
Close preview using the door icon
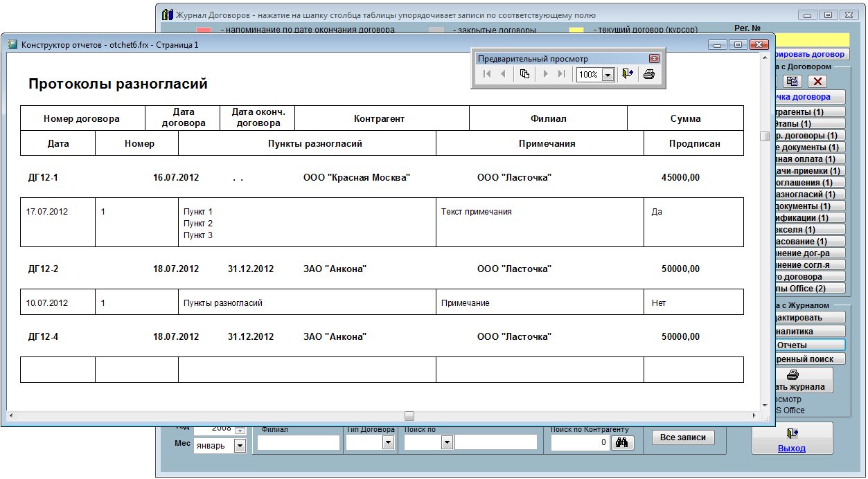628,75
